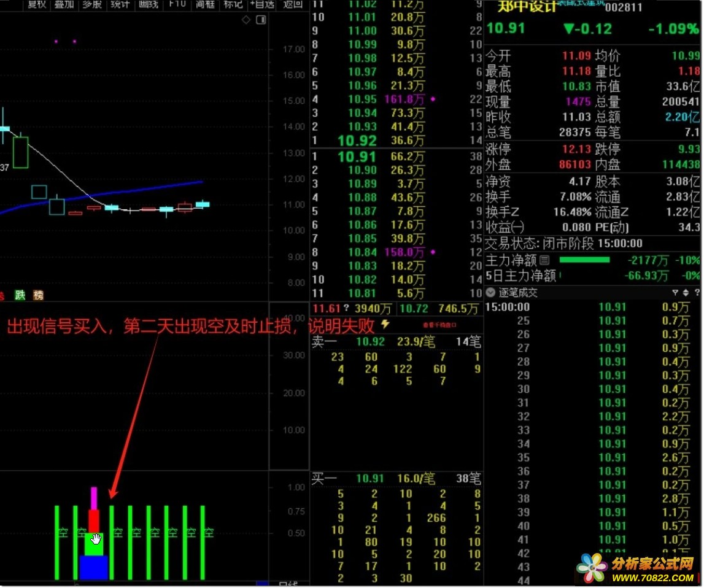The image size is (704, 588).
Task: Click the 最低 value 10.83
Action: (x=576, y=86)
